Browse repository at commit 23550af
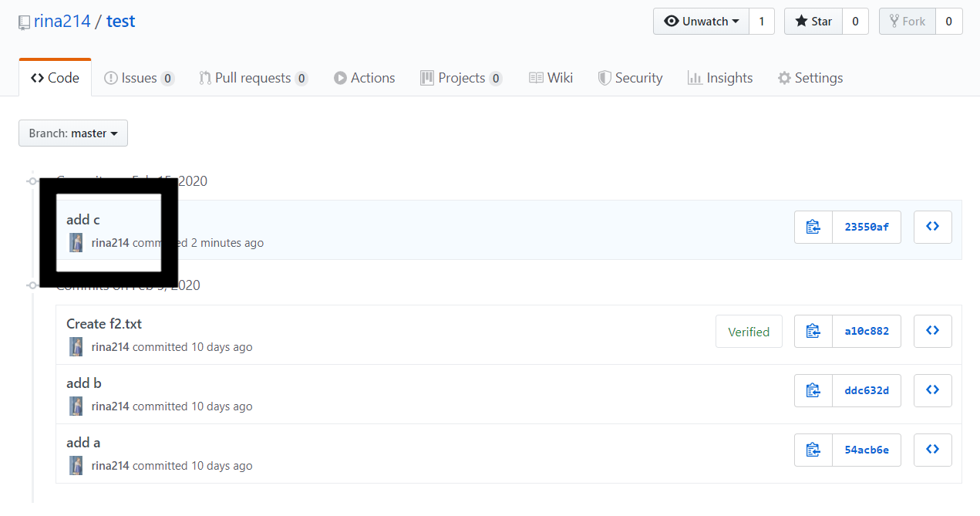980x516 pixels. point(933,227)
